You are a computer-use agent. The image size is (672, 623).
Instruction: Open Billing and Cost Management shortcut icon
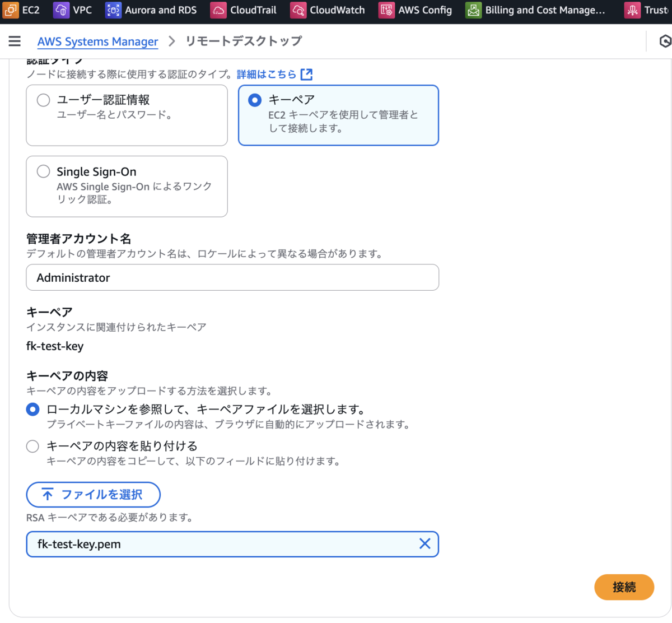pos(474,10)
